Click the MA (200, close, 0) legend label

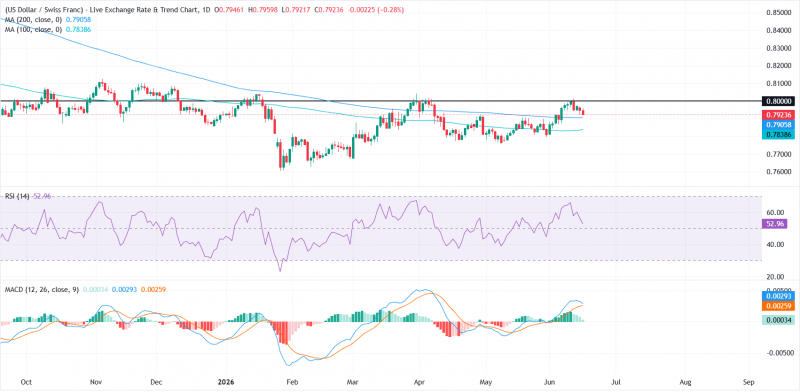33,20
